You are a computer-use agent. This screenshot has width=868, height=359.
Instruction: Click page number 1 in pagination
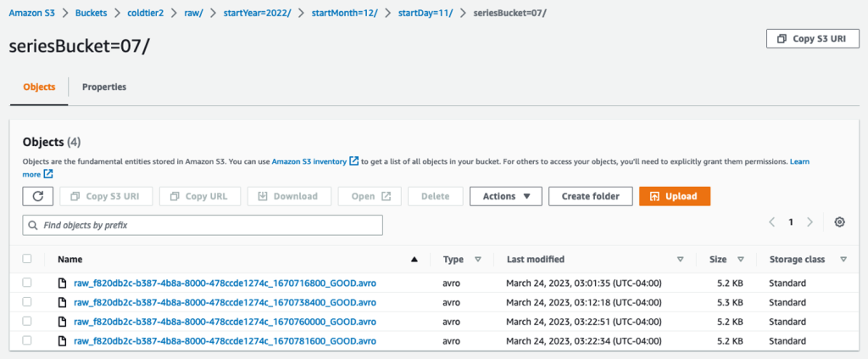[791, 222]
